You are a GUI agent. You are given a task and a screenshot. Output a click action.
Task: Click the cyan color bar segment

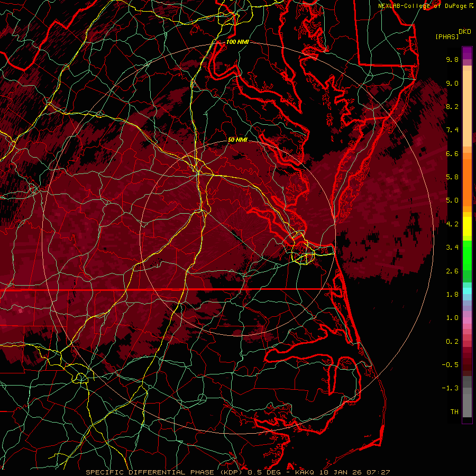467,291
